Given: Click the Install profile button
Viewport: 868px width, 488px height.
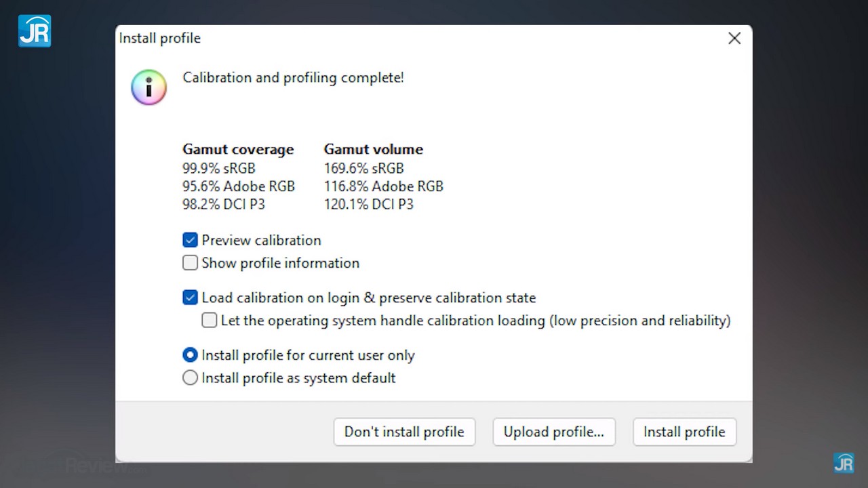Looking at the screenshot, I should (x=684, y=432).
